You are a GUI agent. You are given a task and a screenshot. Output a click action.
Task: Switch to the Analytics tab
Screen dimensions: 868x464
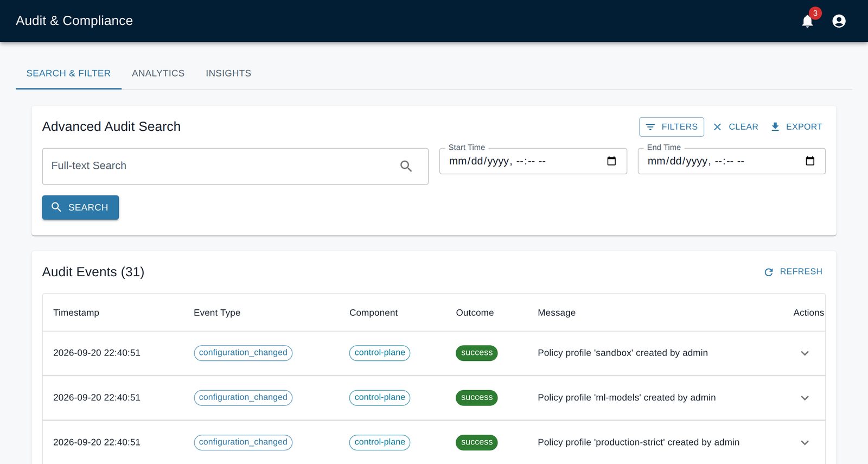pos(158,73)
